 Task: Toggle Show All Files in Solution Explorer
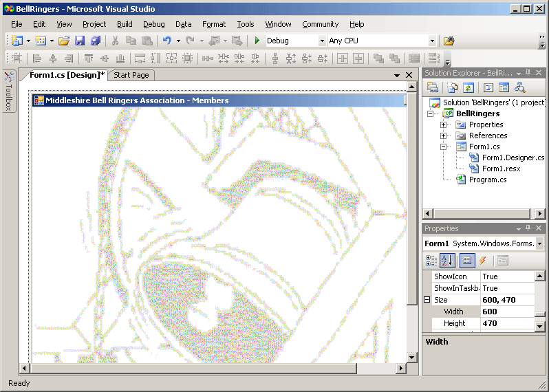pos(452,87)
